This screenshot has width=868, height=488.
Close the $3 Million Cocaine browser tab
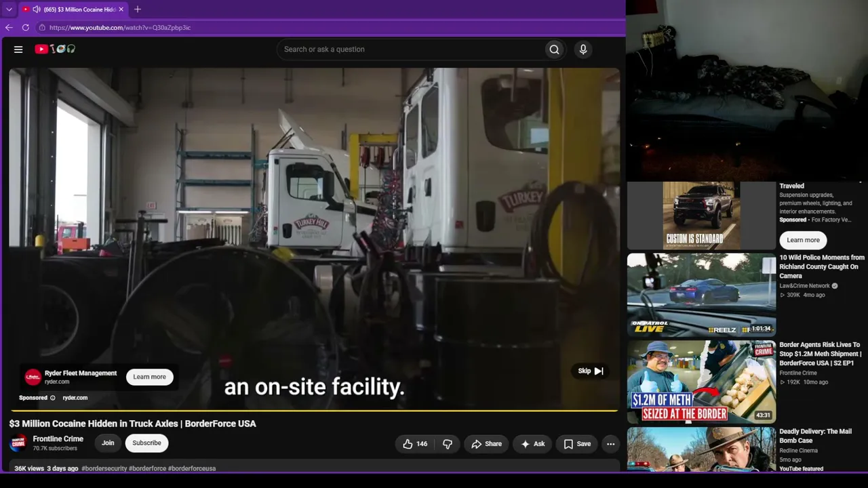pos(121,9)
